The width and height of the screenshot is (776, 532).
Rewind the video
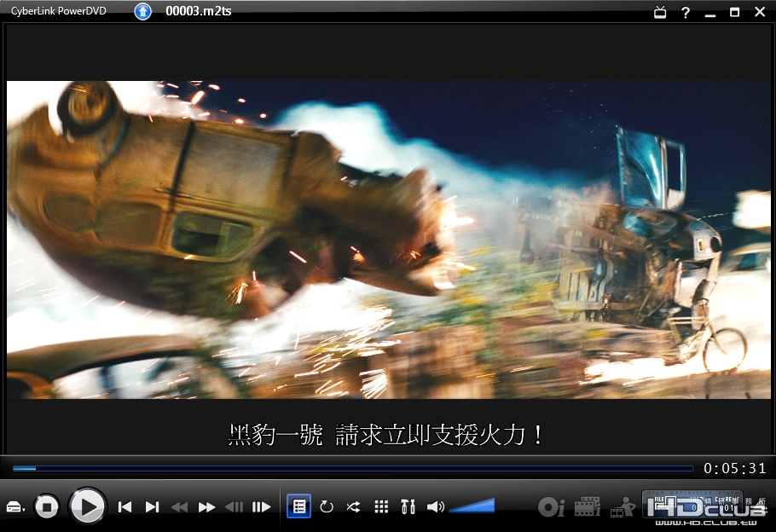[179, 506]
